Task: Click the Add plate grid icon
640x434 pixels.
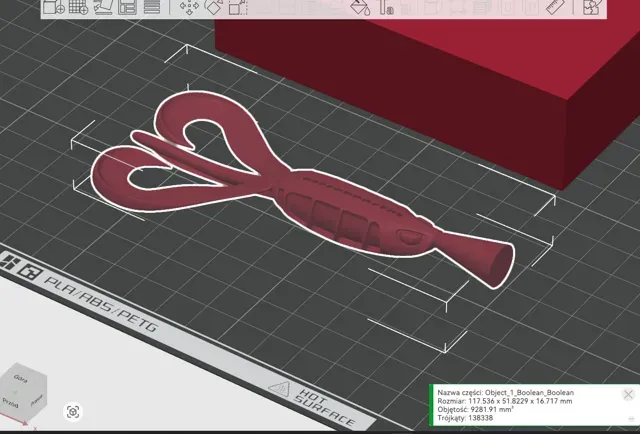Action: click(x=78, y=7)
